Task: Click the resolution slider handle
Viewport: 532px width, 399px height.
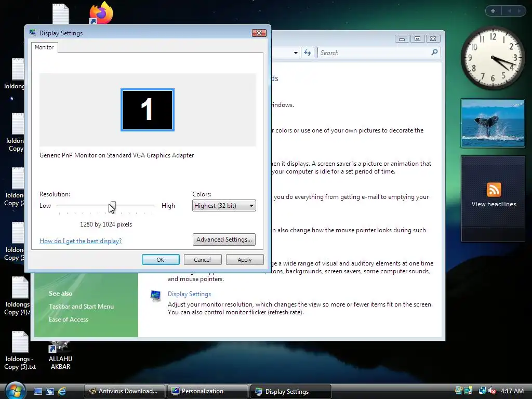Action: [x=113, y=206]
